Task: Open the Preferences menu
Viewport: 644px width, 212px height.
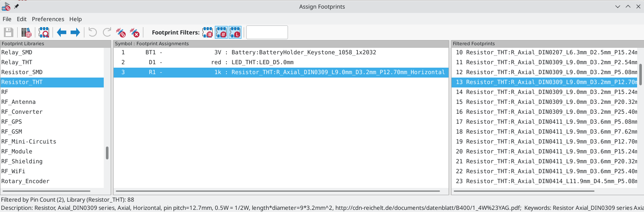Action: [x=48, y=19]
